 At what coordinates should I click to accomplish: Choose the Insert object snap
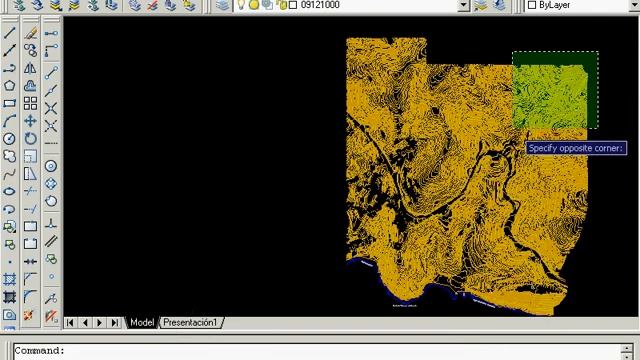pyautogui.click(x=51, y=259)
